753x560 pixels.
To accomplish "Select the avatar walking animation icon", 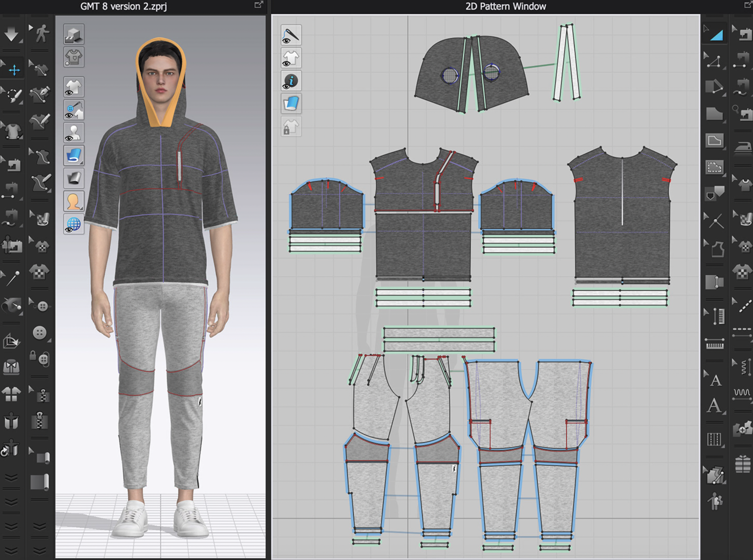I will click(x=41, y=33).
